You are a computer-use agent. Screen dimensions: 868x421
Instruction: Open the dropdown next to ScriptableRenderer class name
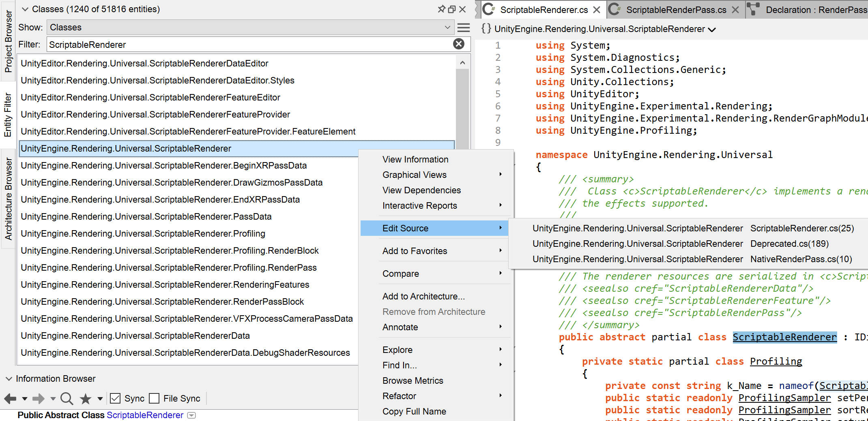coord(192,415)
